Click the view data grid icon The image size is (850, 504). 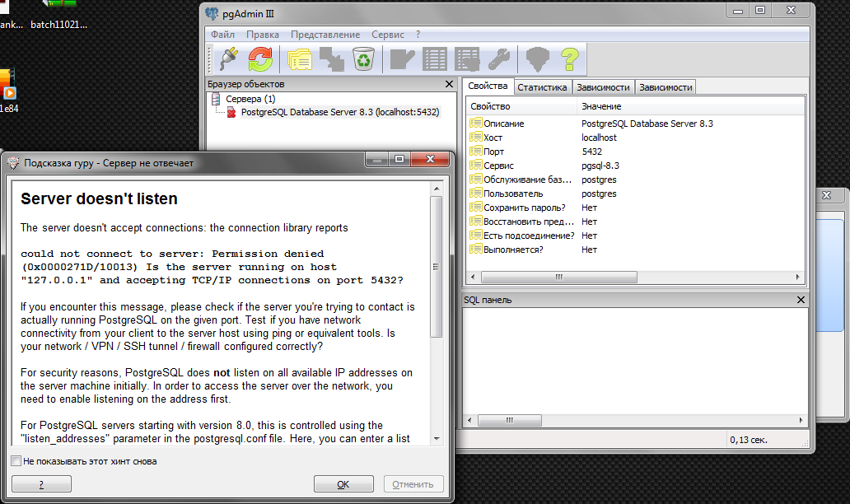pos(435,58)
